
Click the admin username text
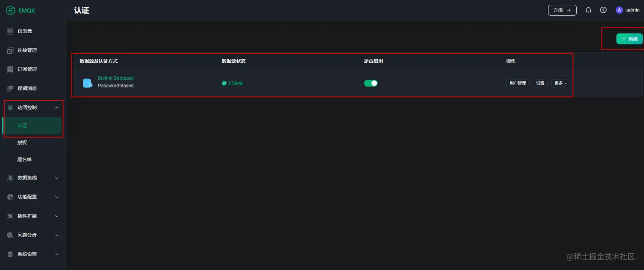pos(633,10)
